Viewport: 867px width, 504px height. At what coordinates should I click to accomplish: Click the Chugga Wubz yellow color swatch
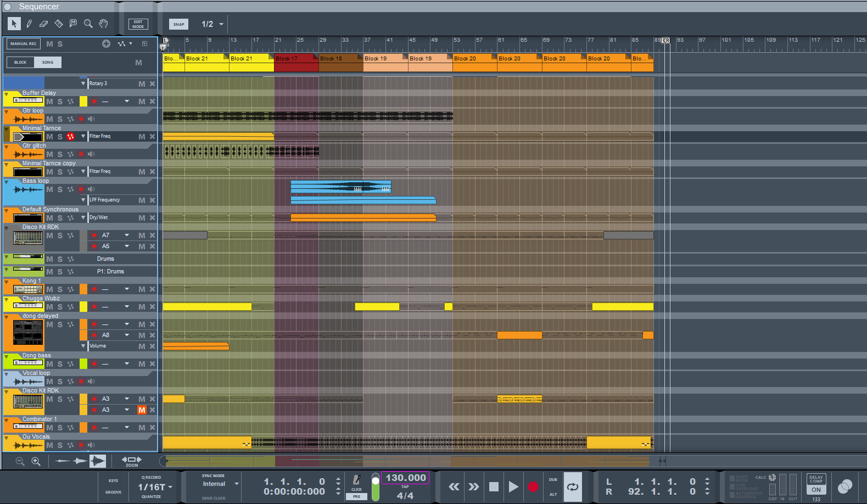point(83,307)
